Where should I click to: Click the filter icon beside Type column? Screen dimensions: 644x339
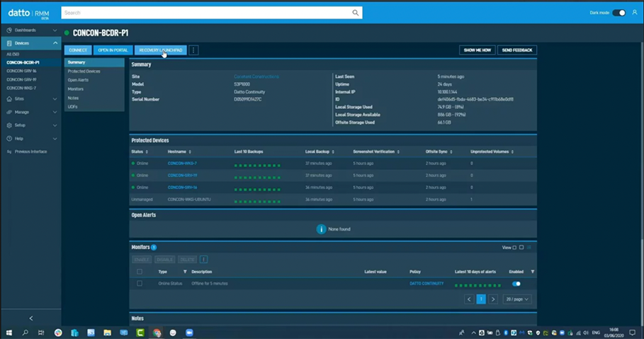pyautogui.click(x=185, y=272)
